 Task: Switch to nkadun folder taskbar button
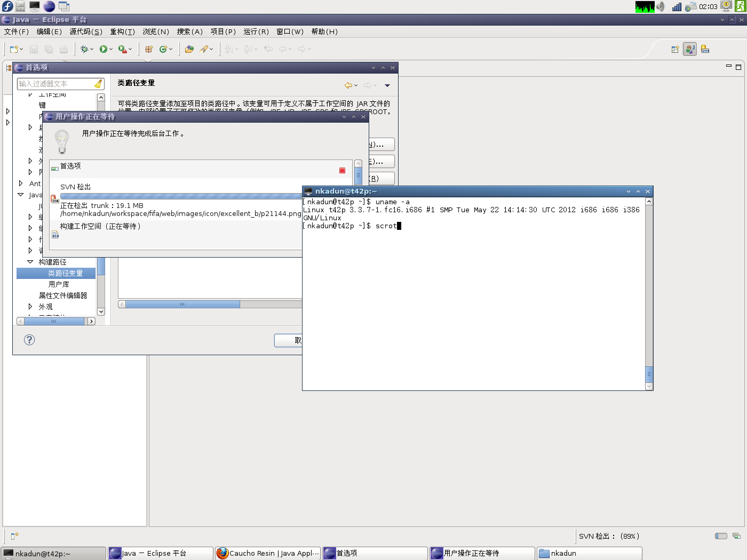pos(590,554)
